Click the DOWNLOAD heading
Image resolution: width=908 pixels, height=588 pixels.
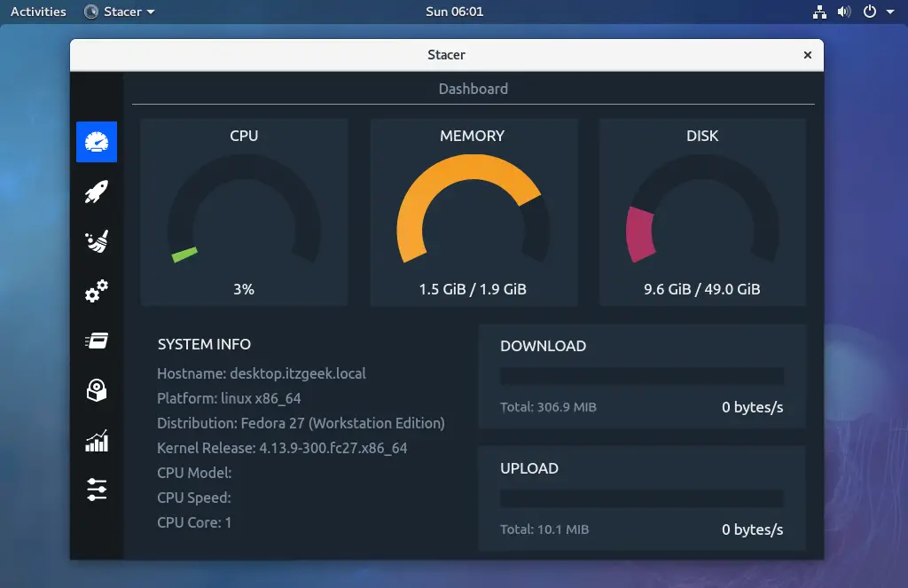coord(544,346)
